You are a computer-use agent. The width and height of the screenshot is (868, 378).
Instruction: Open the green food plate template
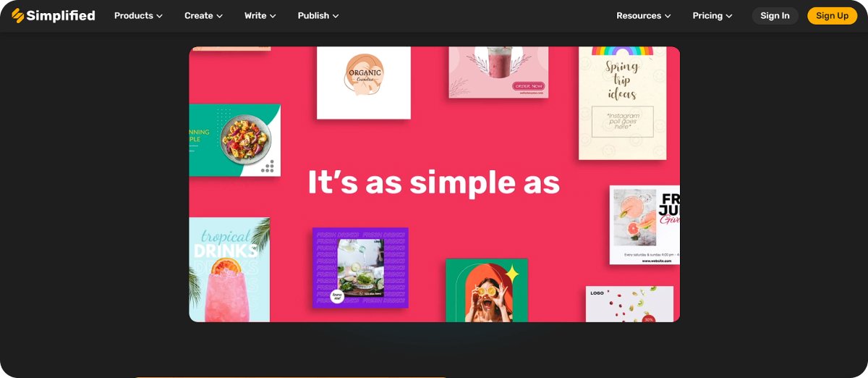[x=235, y=140]
